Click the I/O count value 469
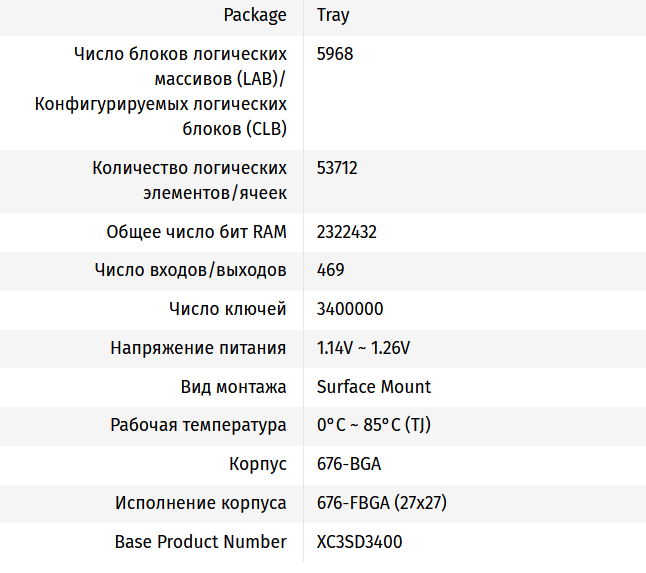This screenshot has height=573, width=646. click(330, 270)
